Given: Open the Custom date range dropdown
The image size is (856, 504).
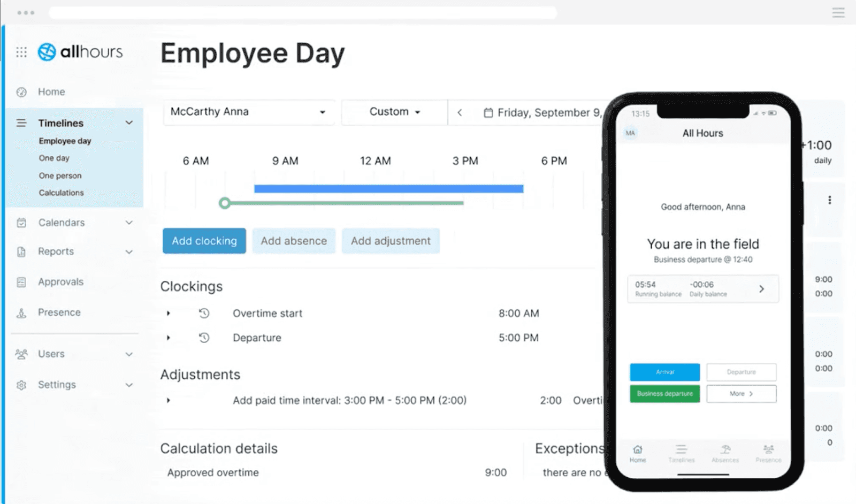Looking at the screenshot, I should coord(393,112).
